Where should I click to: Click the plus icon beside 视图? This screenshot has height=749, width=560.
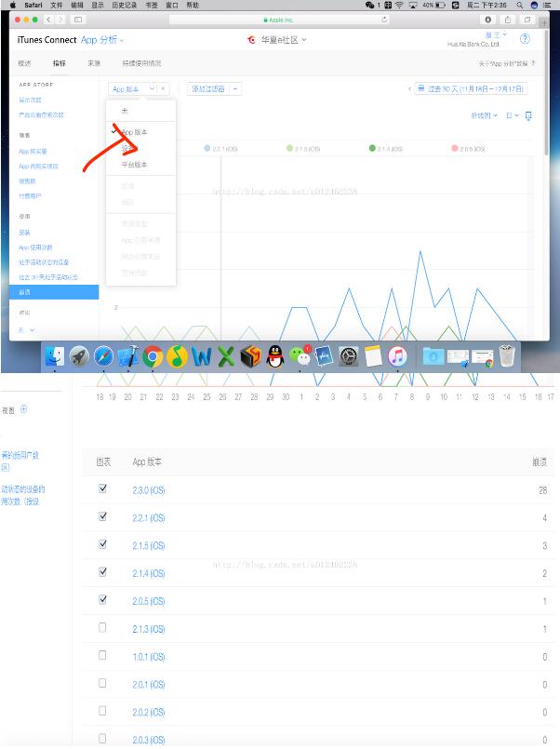click(23, 409)
